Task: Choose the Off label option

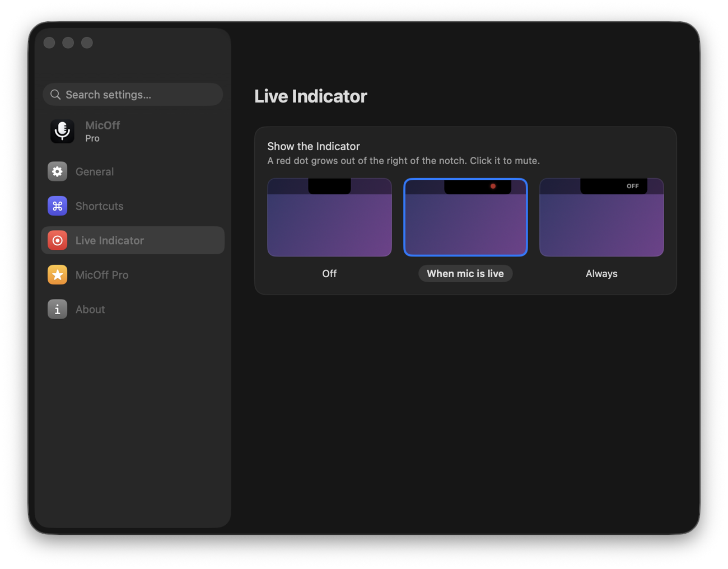Action: (x=329, y=274)
